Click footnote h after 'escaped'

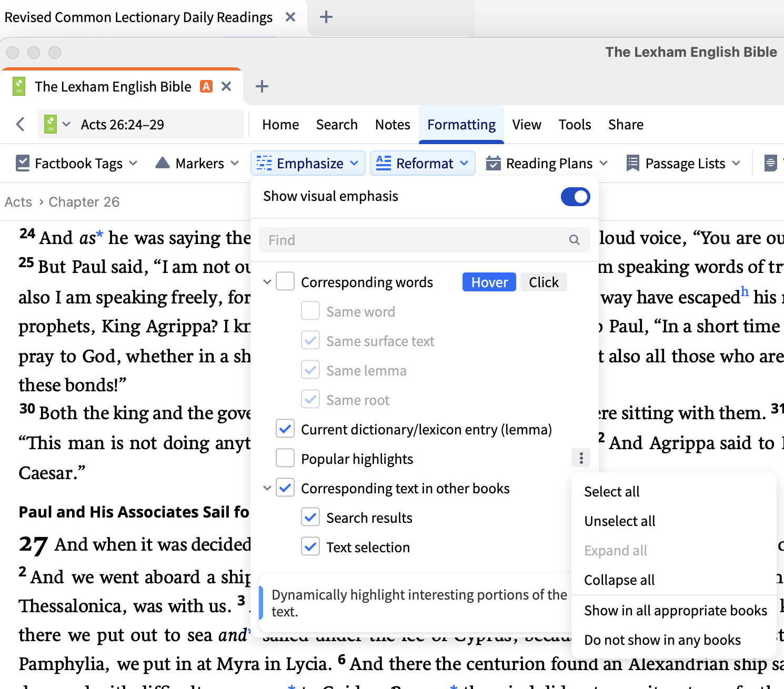click(x=745, y=291)
